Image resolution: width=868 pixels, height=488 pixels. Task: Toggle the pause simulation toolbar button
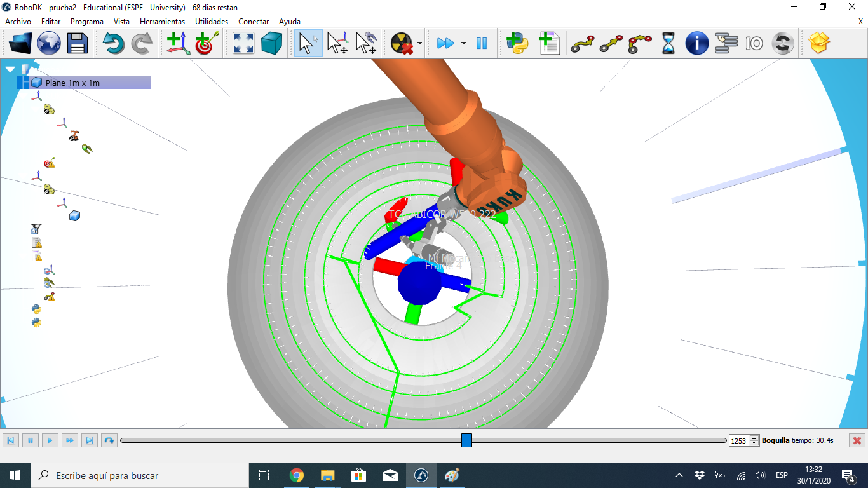click(482, 43)
